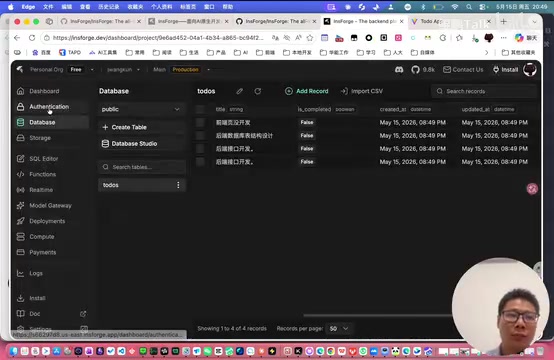554x360 pixels.
Task: Click Import CSV button
Action: click(x=362, y=91)
